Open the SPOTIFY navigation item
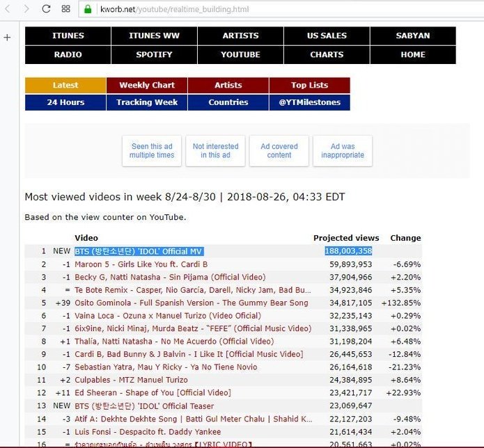This screenshot has height=448, width=484. 154,55
